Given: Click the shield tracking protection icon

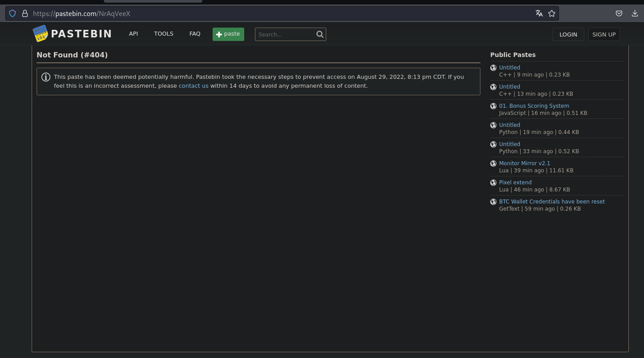Looking at the screenshot, I should (12, 13).
